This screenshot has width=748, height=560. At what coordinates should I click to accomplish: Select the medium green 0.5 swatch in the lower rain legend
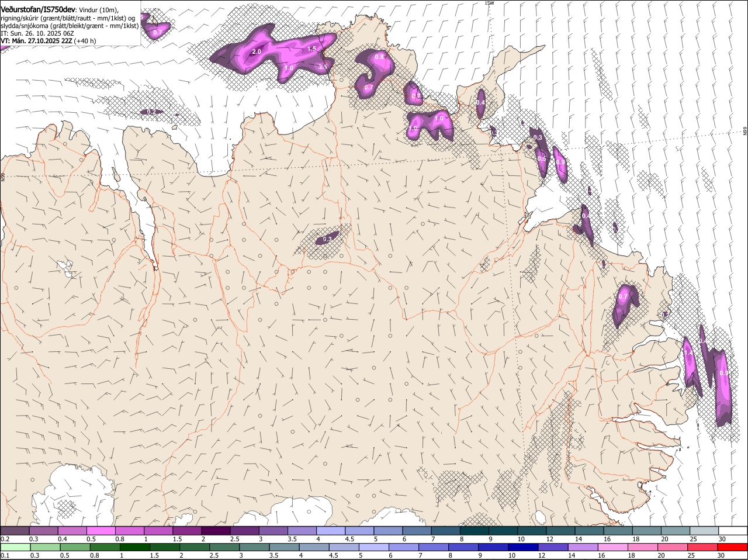pos(75,547)
